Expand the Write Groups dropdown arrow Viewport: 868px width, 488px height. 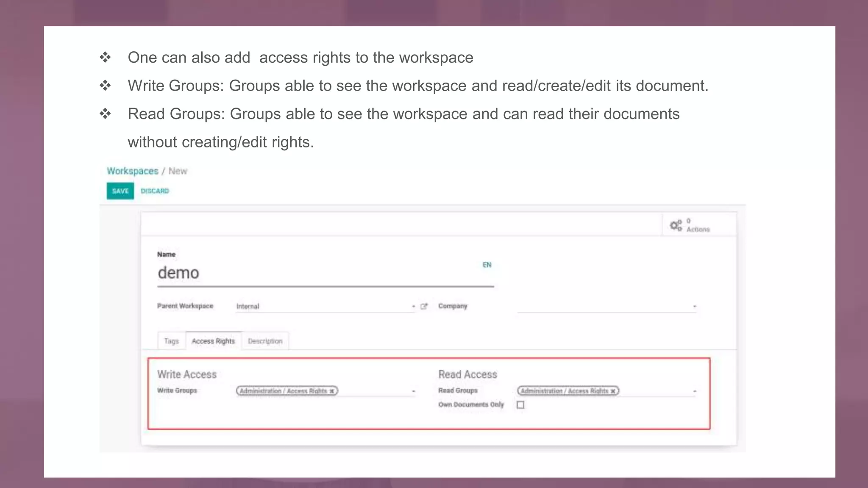pos(413,391)
